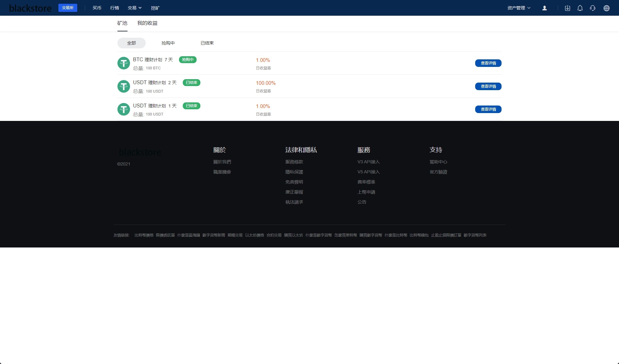Viewport: 619px width, 364px height.
Task: Open the 挖矿 menu item
Action: (x=155, y=8)
